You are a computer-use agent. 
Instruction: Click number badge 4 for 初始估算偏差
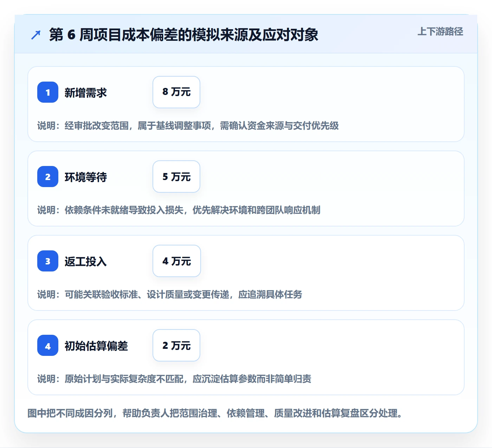[48, 345]
